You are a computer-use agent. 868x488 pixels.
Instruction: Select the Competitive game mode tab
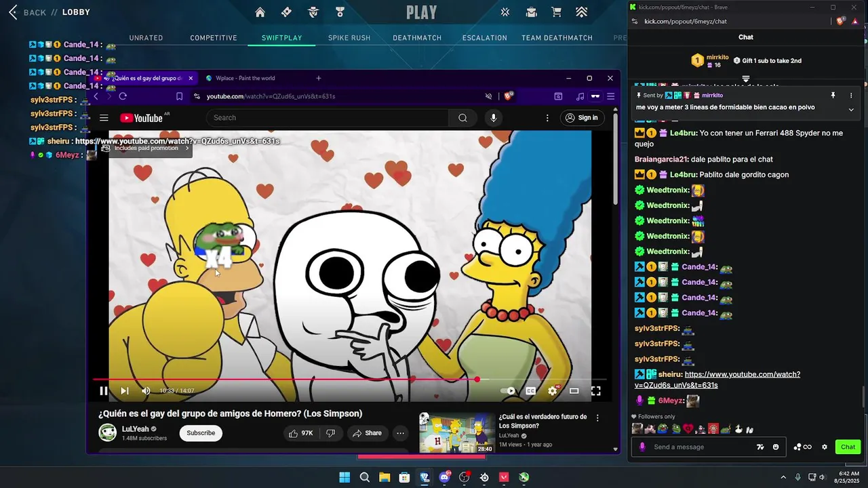214,38
